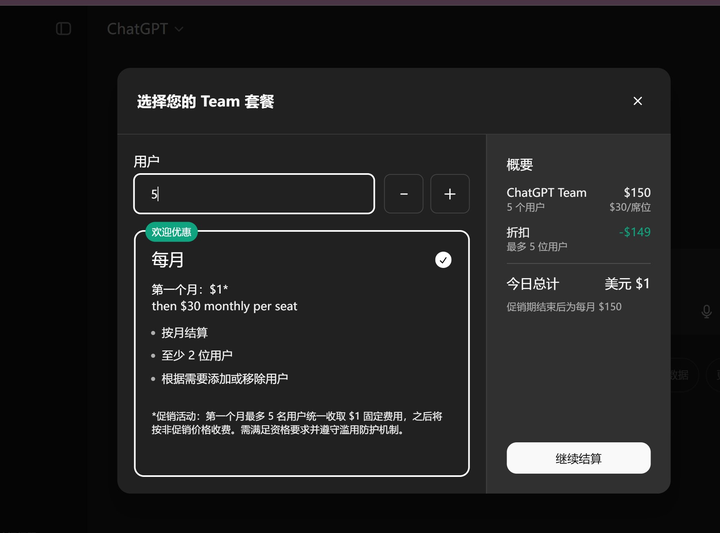The width and height of the screenshot is (720, 533).
Task: Increase user count with plus button
Action: (x=450, y=194)
